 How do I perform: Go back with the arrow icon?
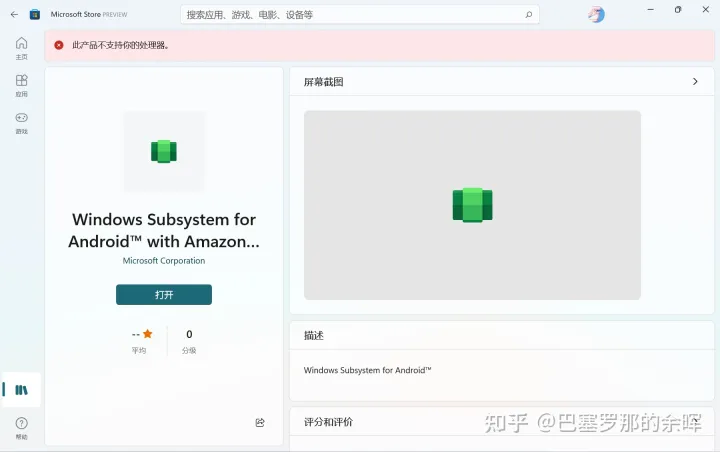(x=14, y=15)
